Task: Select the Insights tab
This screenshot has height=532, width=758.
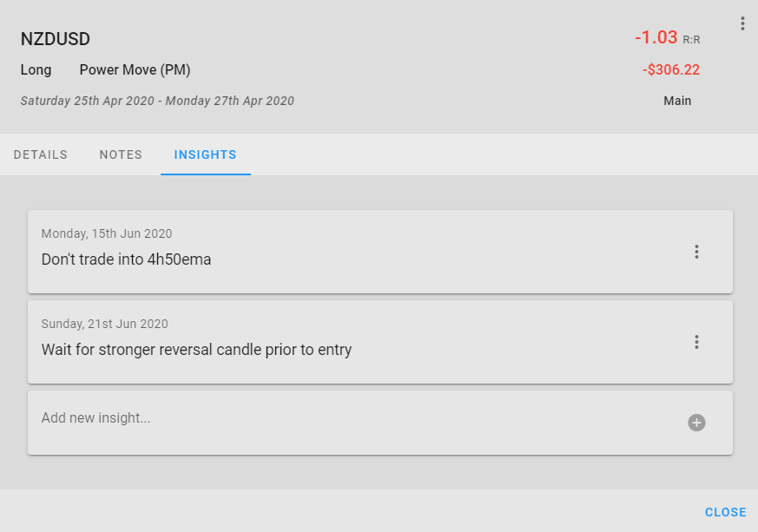Action: [206, 154]
